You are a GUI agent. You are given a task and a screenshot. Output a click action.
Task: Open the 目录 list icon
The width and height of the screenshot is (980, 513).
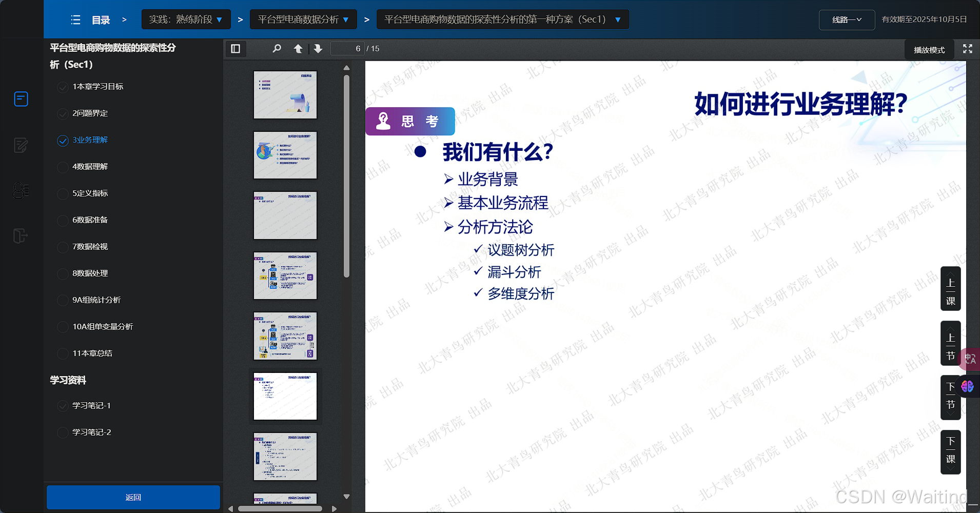click(75, 20)
